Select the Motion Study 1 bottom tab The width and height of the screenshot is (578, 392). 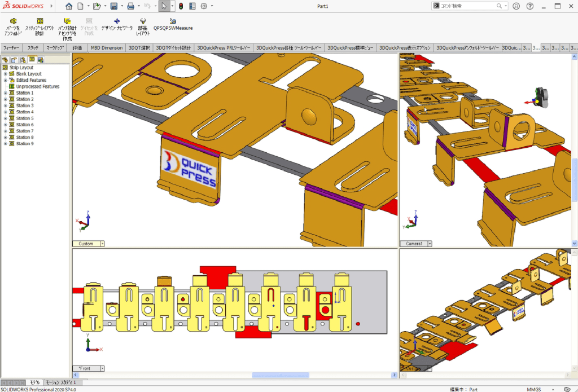pos(61,382)
